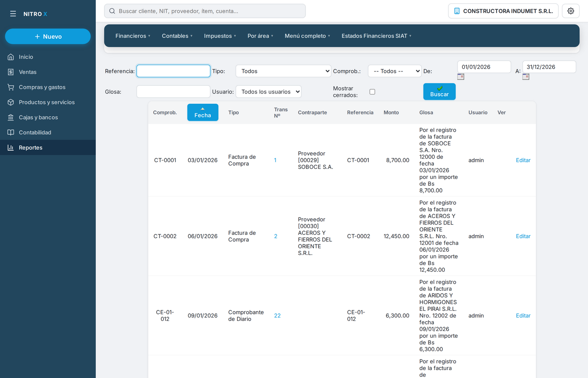Toggle the hamburger sidebar menu
This screenshot has height=378, width=588.
pos(13,14)
